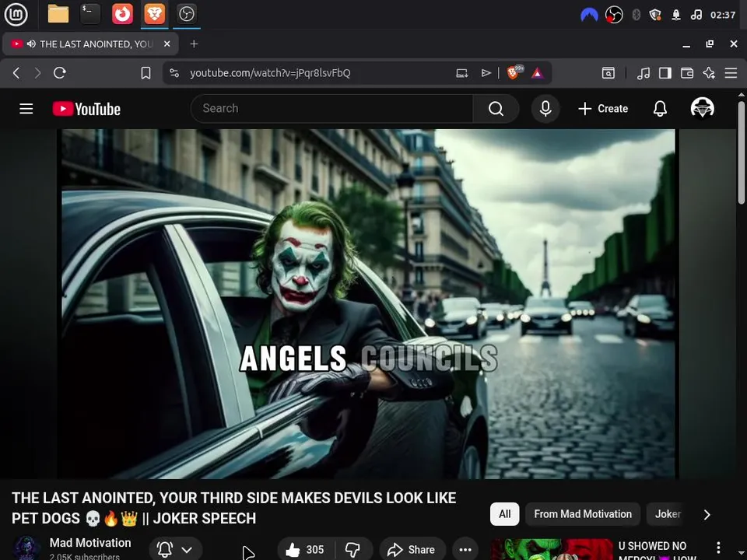Screen dimensions: 747x560
Task: Search with your voice microphone
Action: (545, 109)
